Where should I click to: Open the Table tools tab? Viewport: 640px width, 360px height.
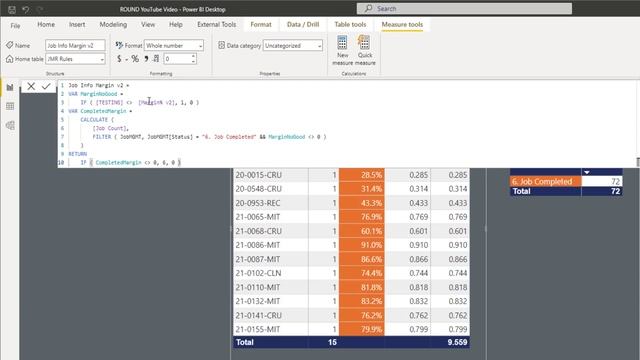350,24
